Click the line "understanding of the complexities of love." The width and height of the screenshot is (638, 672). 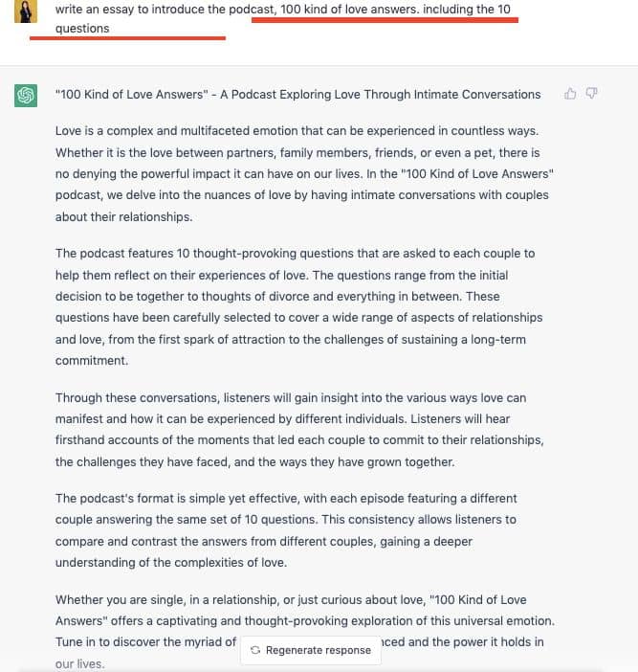[x=171, y=562]
